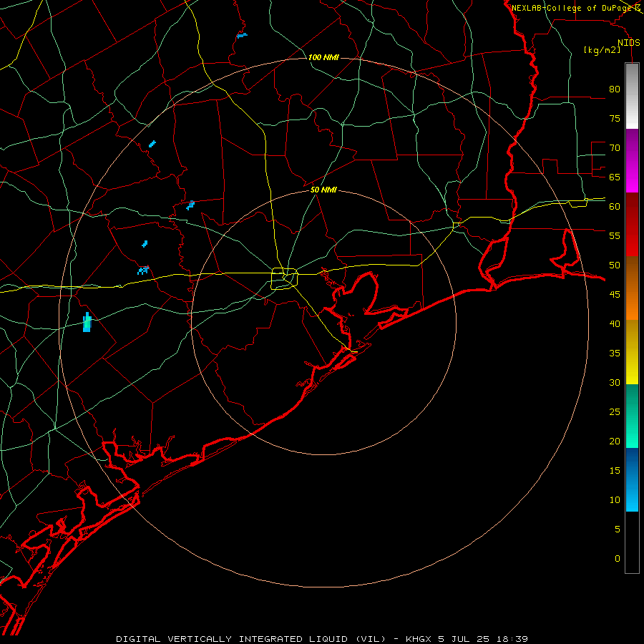
Task: Select the '60' value on the color scale
Action: pos(615,207)
